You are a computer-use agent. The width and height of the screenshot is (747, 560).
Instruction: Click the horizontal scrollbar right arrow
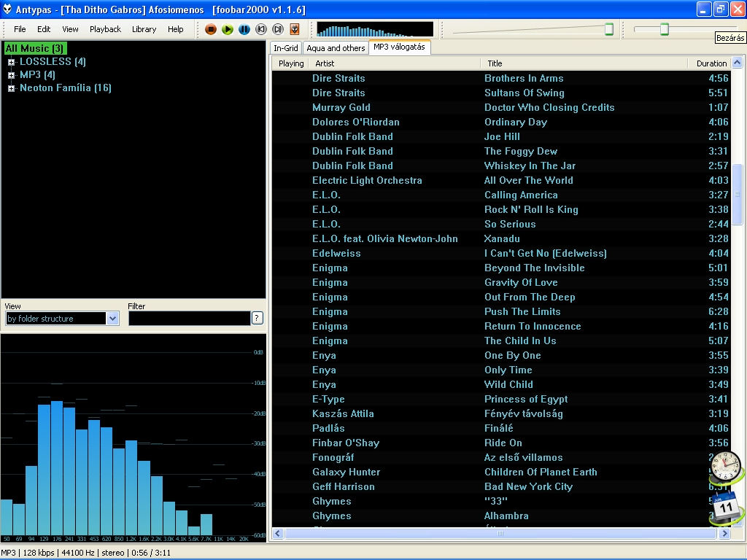point(724,533)
